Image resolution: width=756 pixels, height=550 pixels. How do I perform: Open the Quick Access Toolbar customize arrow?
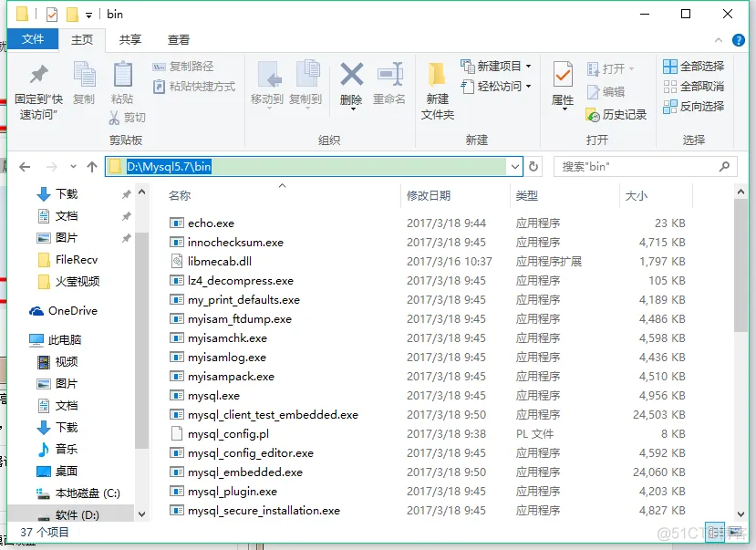tap(88, 16)
